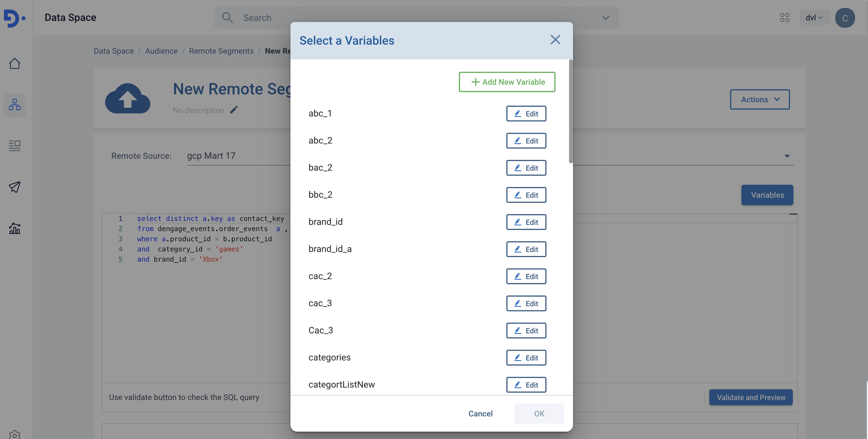
Task: Open the paper plane campaigns icon
Action: (x=14, y=187)
